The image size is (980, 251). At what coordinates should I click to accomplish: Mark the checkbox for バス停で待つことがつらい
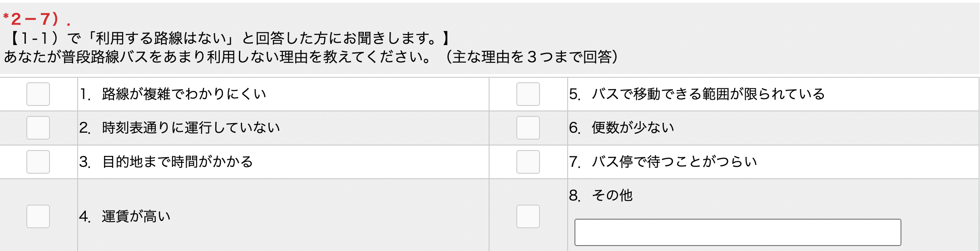[x=528, y=162]
